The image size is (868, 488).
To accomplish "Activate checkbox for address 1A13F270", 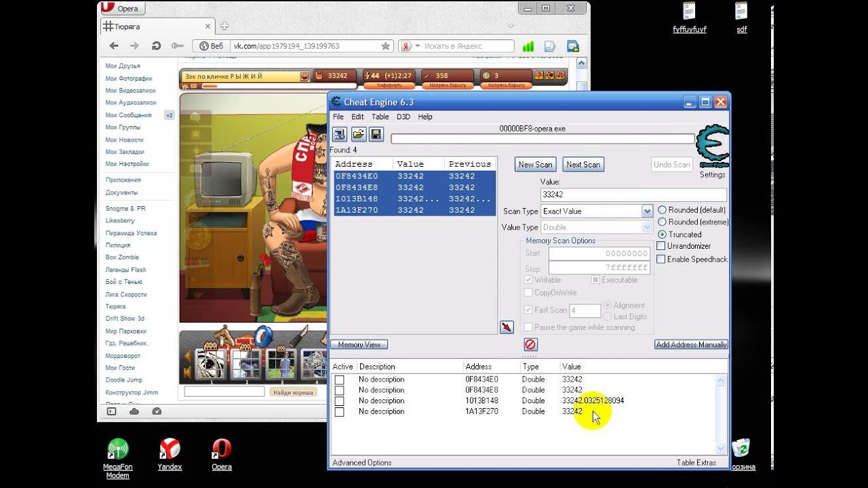I will [340, 412].
